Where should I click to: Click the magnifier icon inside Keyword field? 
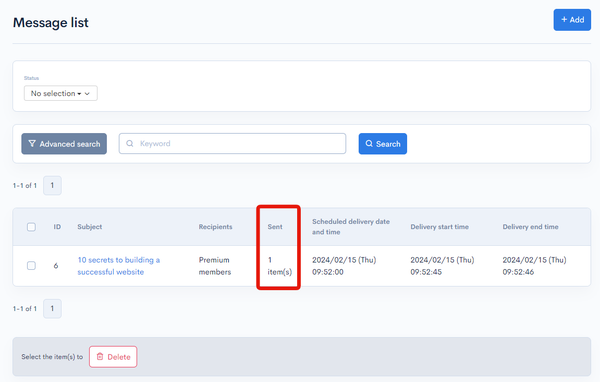click(130, 144)
